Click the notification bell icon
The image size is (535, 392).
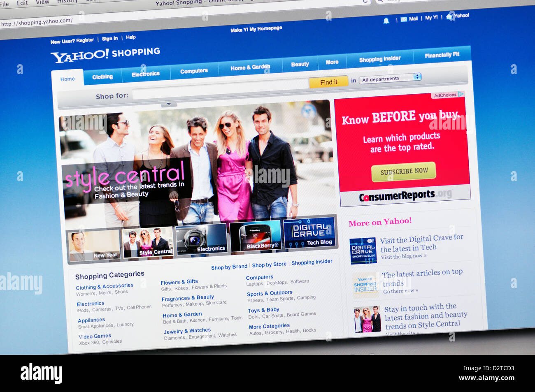click(x=386, y=21)
